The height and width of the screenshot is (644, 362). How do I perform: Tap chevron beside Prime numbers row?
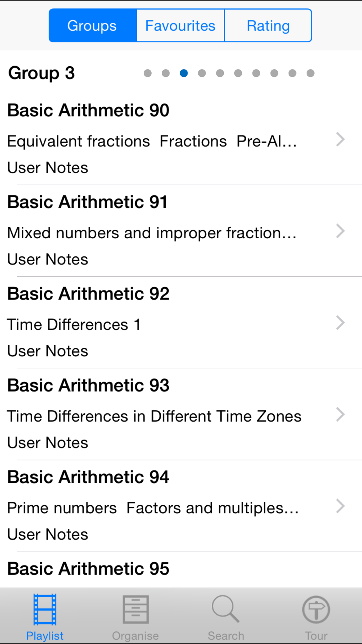coord(340,506)
